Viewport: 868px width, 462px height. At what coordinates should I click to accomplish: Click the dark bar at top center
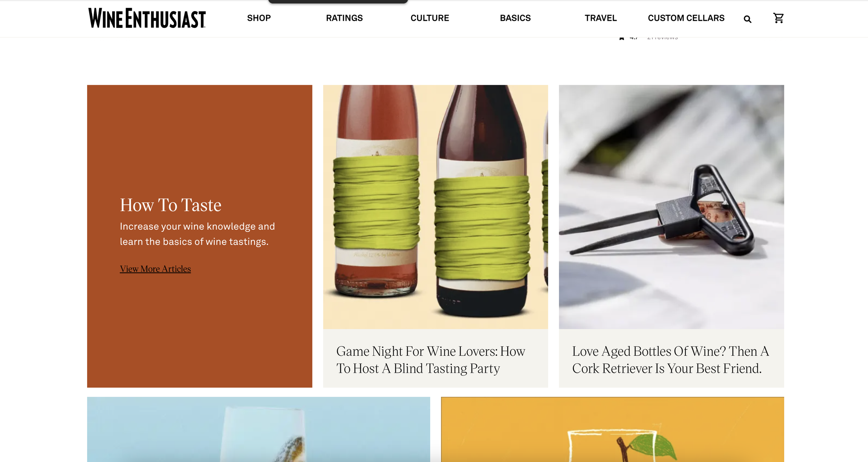[x=338, y=2]
